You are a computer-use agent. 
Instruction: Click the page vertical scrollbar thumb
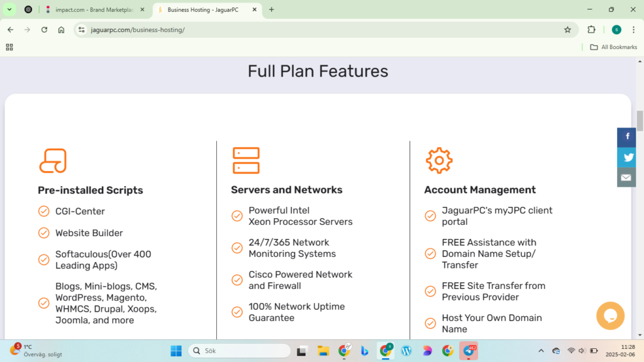pos(640,121)
